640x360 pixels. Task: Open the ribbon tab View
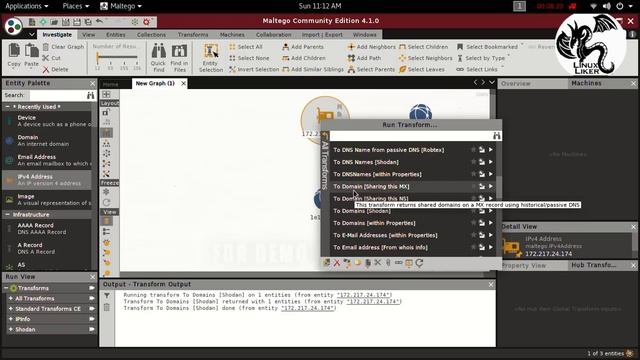[88, 35]
